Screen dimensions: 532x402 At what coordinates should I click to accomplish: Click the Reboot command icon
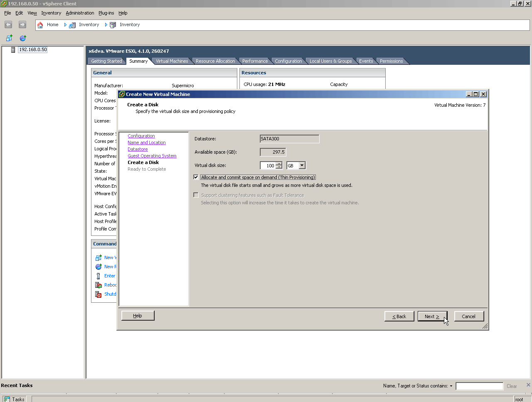click(x=99, y=285)
